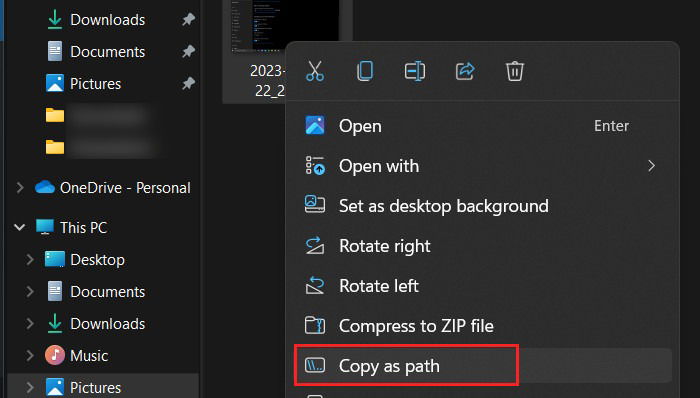This screenshot has width=700, height=398.
Task: Expand the Music folder chevron
Action: [30, 356]
